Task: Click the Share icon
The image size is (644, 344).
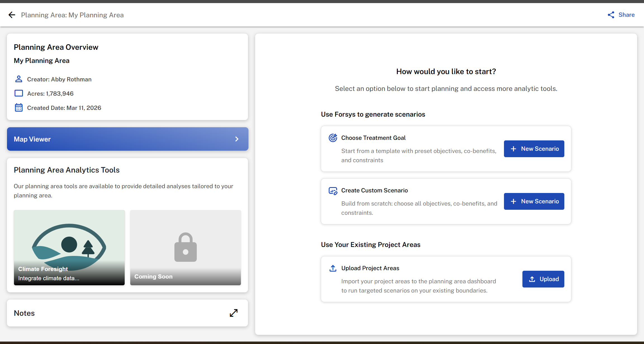Action: click(611, 15)
